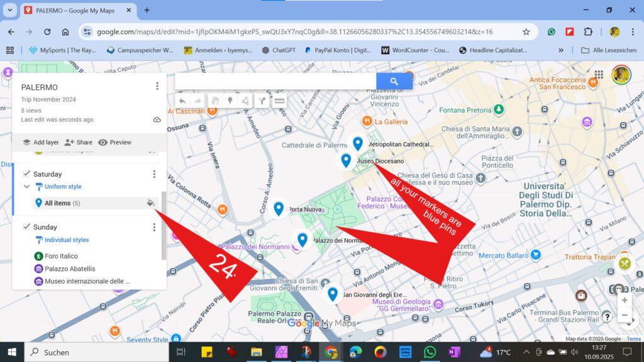The image size is (644, 362).
Task: Click the Undo arrow in the map toolbar
Action: click(182, 101)
